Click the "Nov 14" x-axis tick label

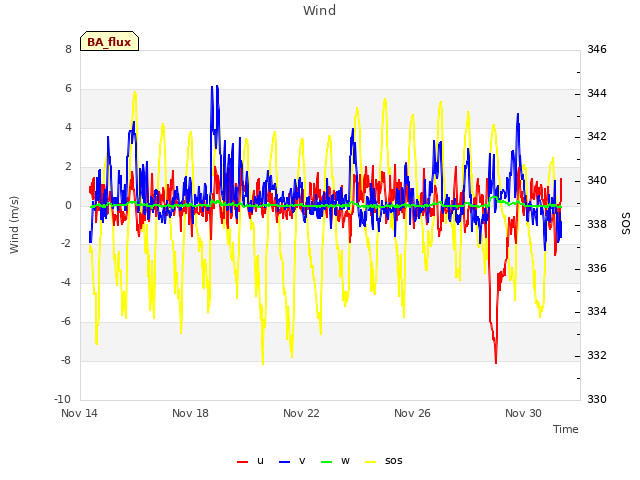click(79, 413)
